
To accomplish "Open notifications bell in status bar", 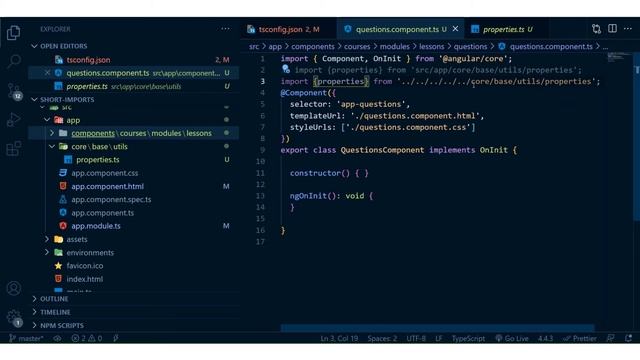I will (x=628, y=338).
